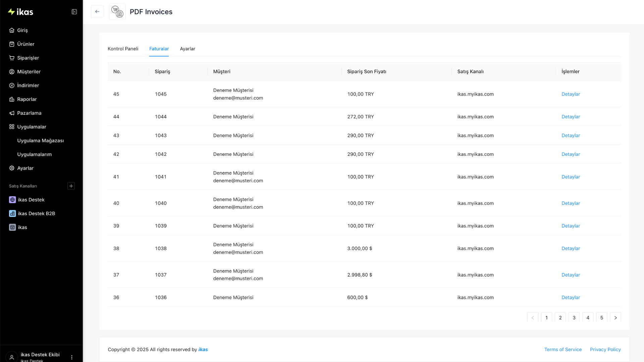Open Giriş home icon

pyautogui.click(x=12, y=30)
